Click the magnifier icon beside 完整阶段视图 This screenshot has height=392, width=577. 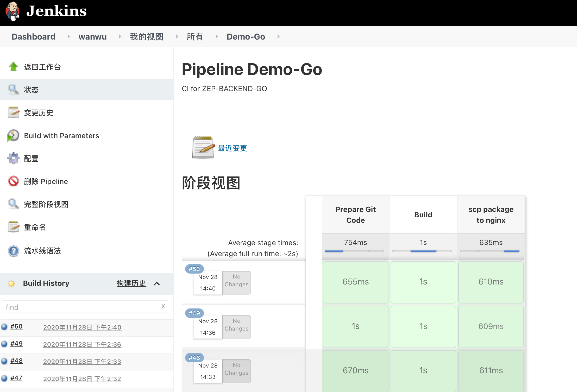[13, 204]
